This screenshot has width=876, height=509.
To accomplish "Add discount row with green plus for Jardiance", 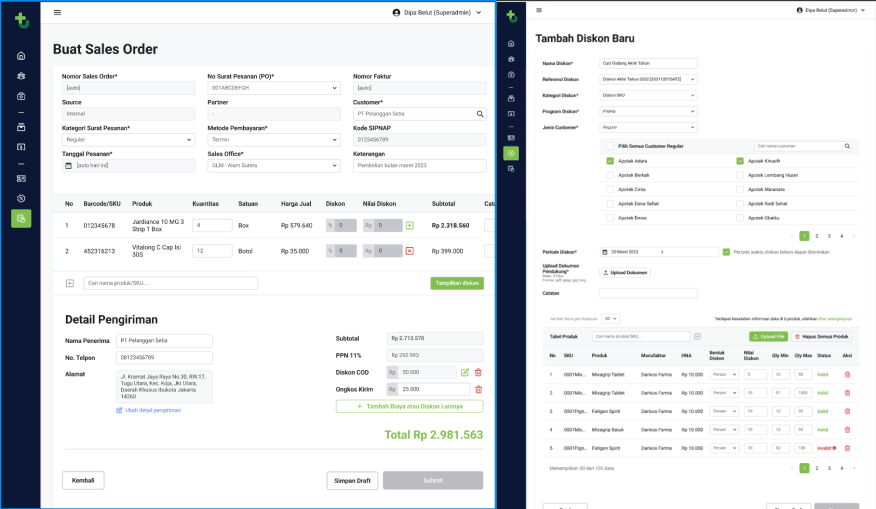I will pos(410,226).
